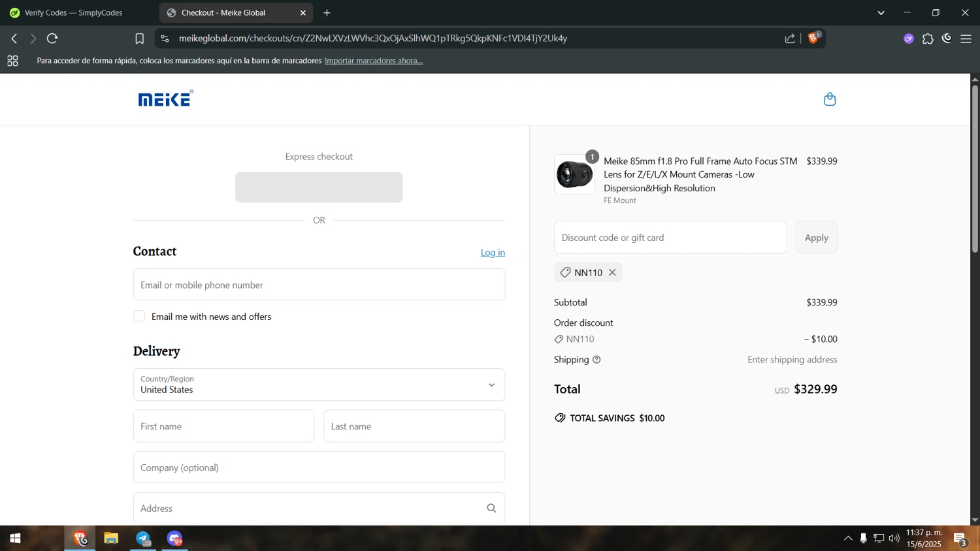980x551 pixels.
Task: Open Brave browser in the taskbar
Action: (x=80, y=539)
